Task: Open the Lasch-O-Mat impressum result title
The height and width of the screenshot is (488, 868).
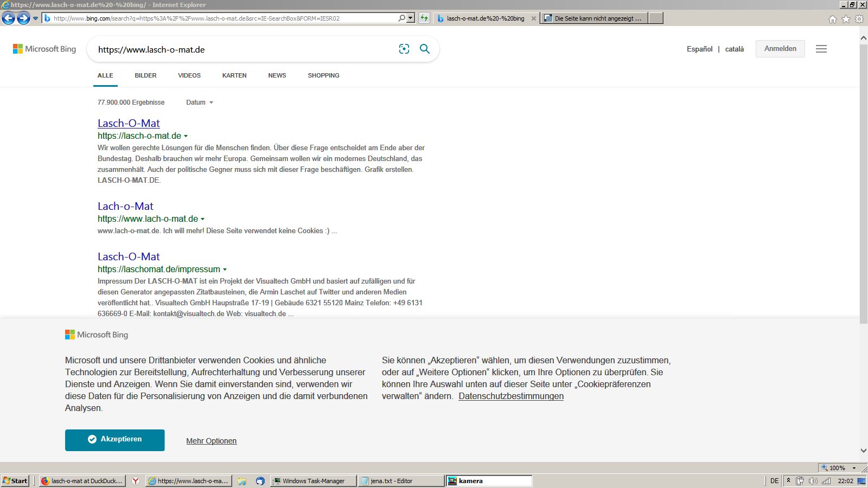Action: [x=129, y=256]
